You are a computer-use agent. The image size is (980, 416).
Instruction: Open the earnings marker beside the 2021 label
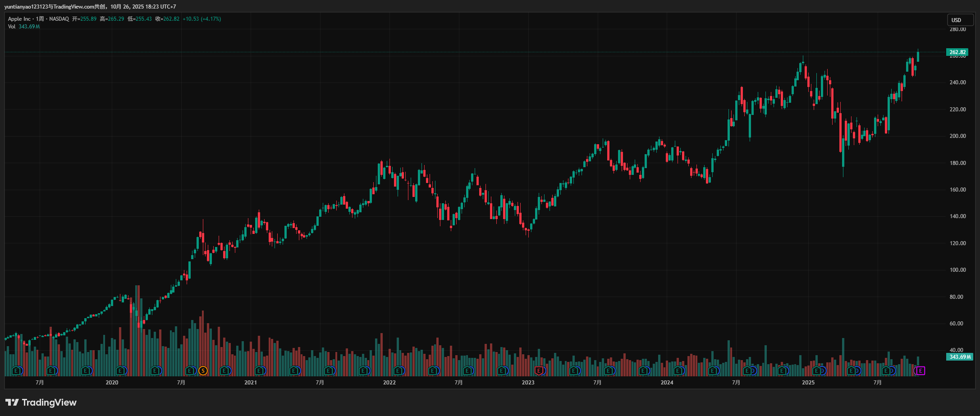coord(260,371)
